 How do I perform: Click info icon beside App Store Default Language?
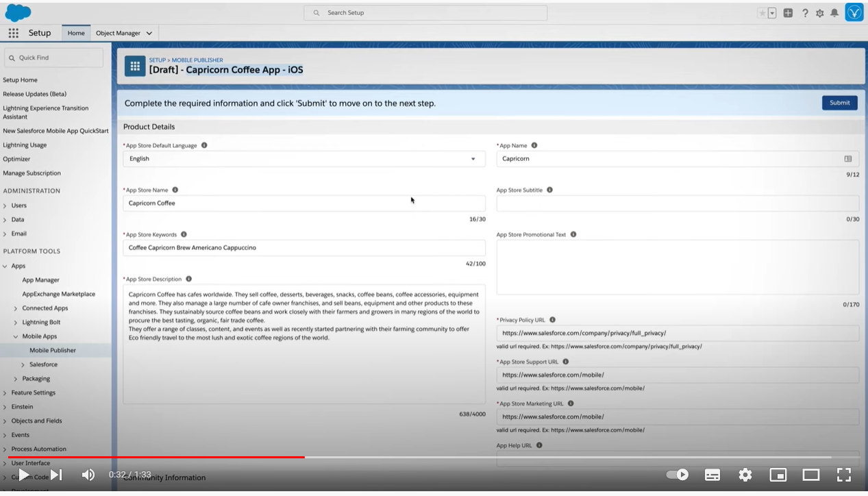click(204, 145)
